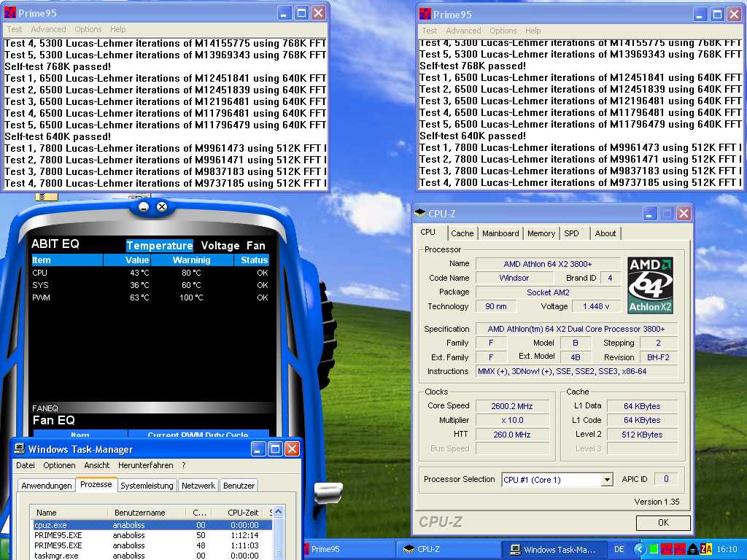
Task: Switch to the Cache tab in CPU-Z
Action: coord(462,233)
